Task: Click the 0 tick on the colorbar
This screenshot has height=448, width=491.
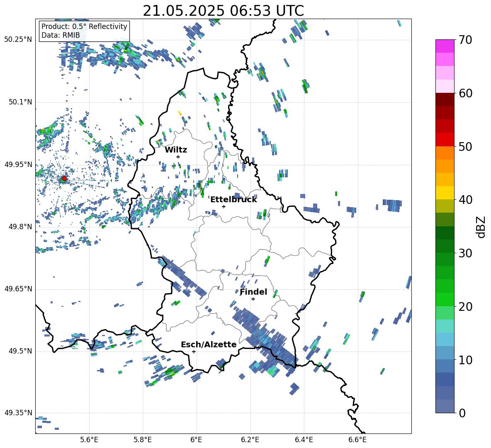Action: tap(462, 413)
